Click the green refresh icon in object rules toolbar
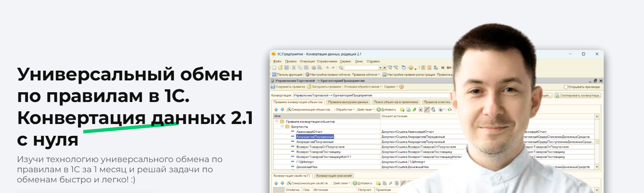 [x=449, y=110]
